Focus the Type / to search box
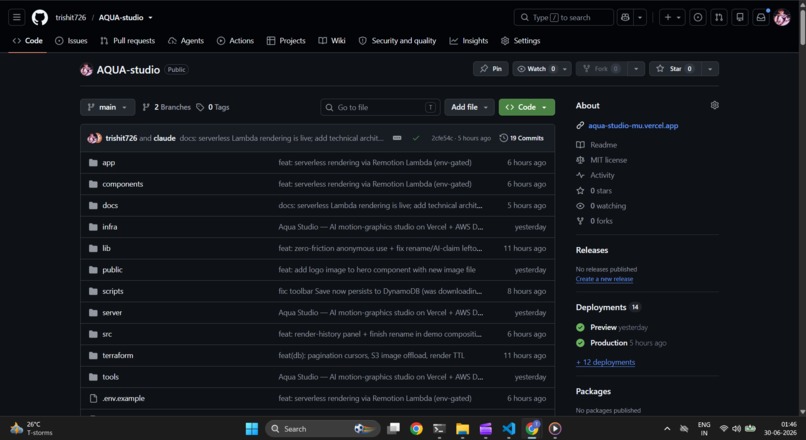This screenshot has height=440, width=806. pyautogui.click(x=563, y=17)
